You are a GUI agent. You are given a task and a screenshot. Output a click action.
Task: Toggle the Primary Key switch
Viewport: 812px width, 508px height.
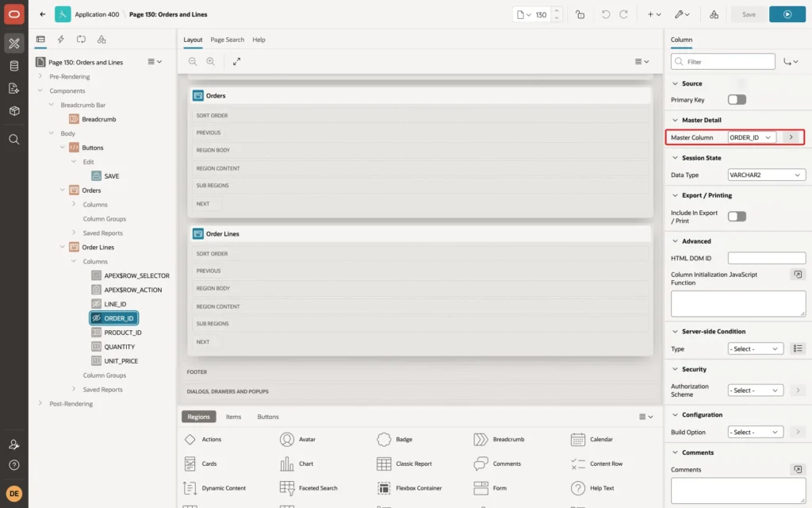[737, 99]
